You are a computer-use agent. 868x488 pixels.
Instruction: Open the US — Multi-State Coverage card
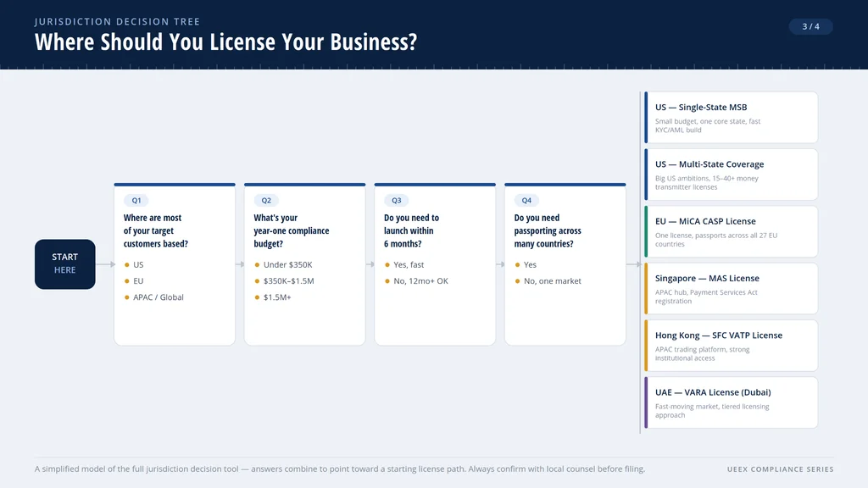732,175
